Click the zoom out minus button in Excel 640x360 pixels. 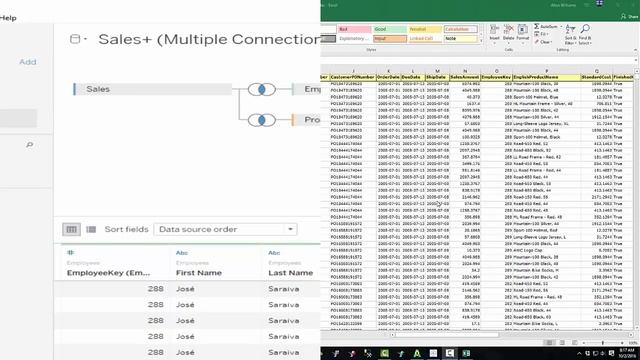point(584,343)
